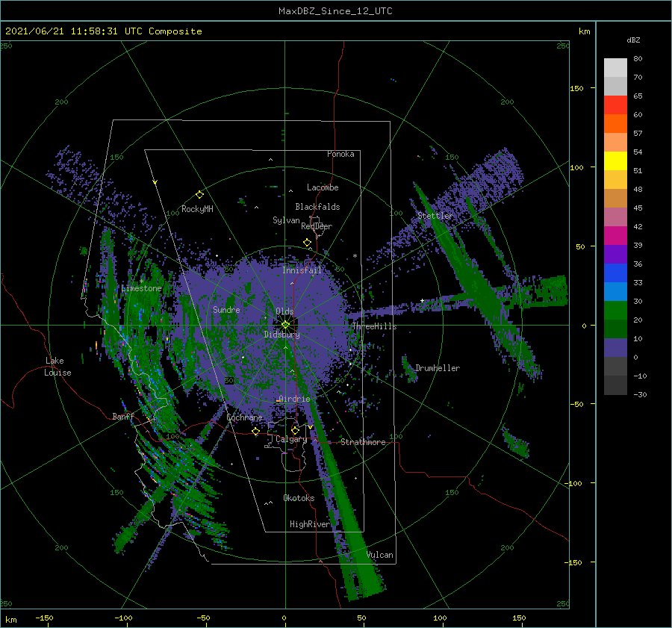672x628 pixels.
Task: Click the 150 tick on right vertical axis
Action: pos(577,88)
